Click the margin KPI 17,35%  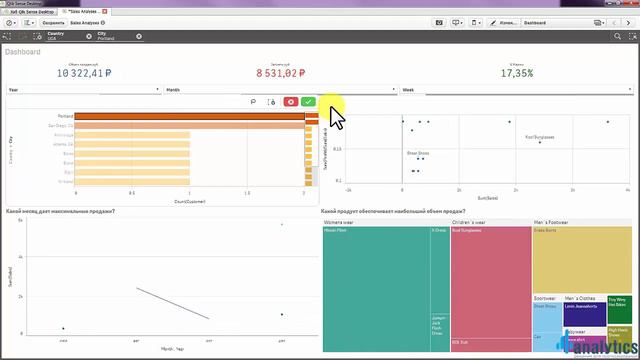[517, 73]
